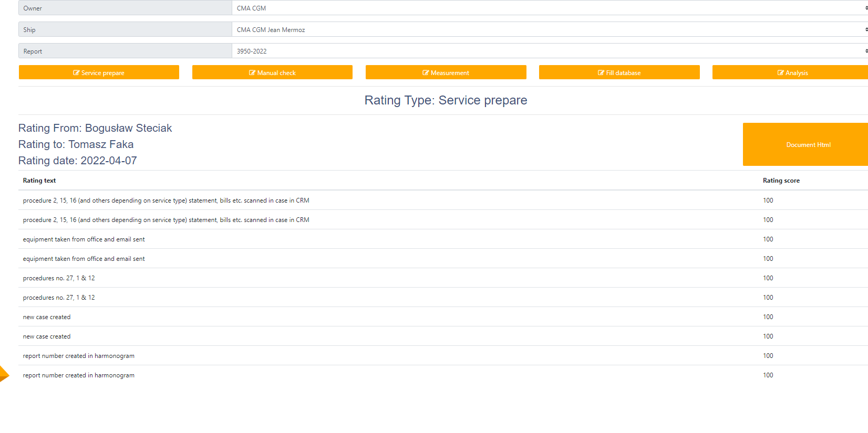Select the last 'report number created in harmonogram' row
868x433 pixels.
coord(79,375)
